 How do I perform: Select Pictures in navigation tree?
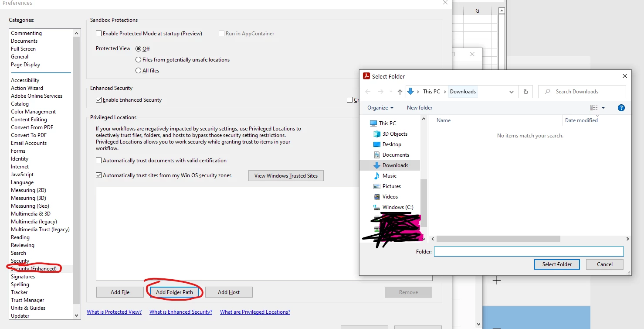click(391, 186)
